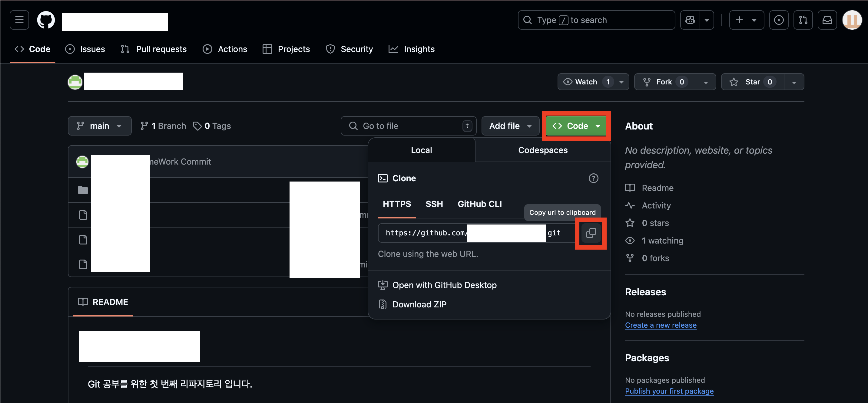Click Create a new release
The width and height of the screenshot is (868, 403).
pyautogui.click(x=661, y=325)
